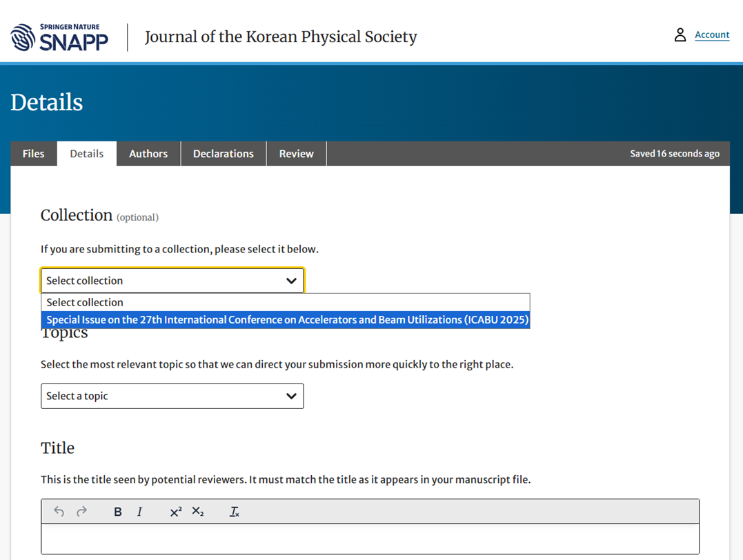This screenshot has width=743, height=560.
Task: Open the Declarations tab
Action: pos(223,154)
